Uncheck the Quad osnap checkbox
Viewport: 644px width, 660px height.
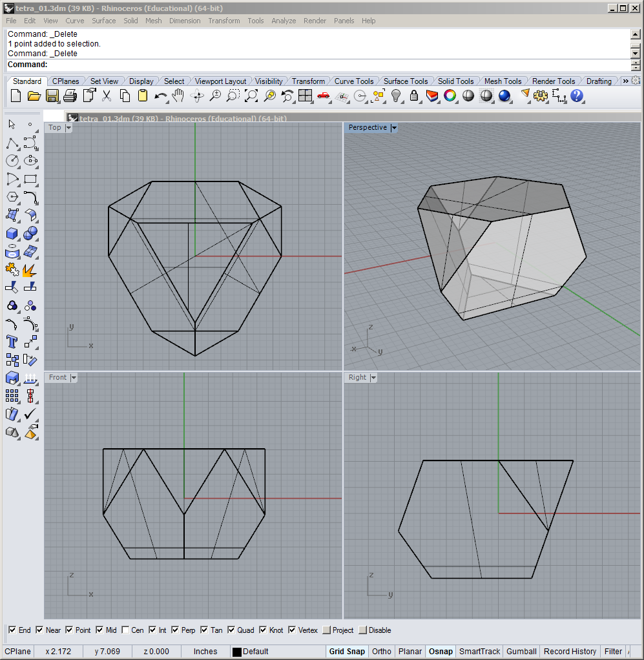pos(232,630)
